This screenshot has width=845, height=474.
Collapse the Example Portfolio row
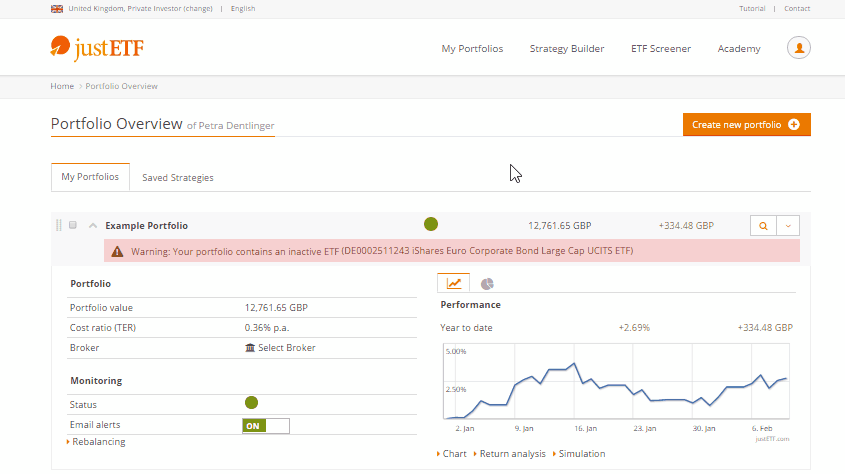pyautogui.click(x=93, y=226)
